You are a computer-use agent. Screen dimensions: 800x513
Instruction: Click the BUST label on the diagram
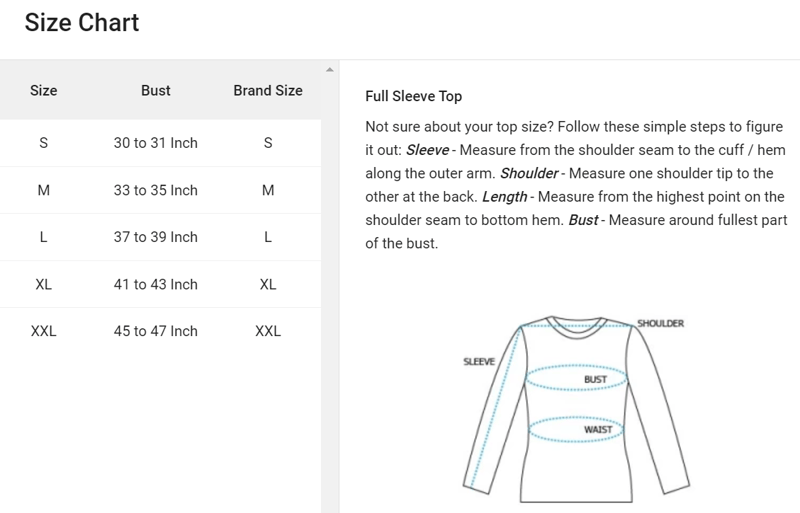point(595,380)
